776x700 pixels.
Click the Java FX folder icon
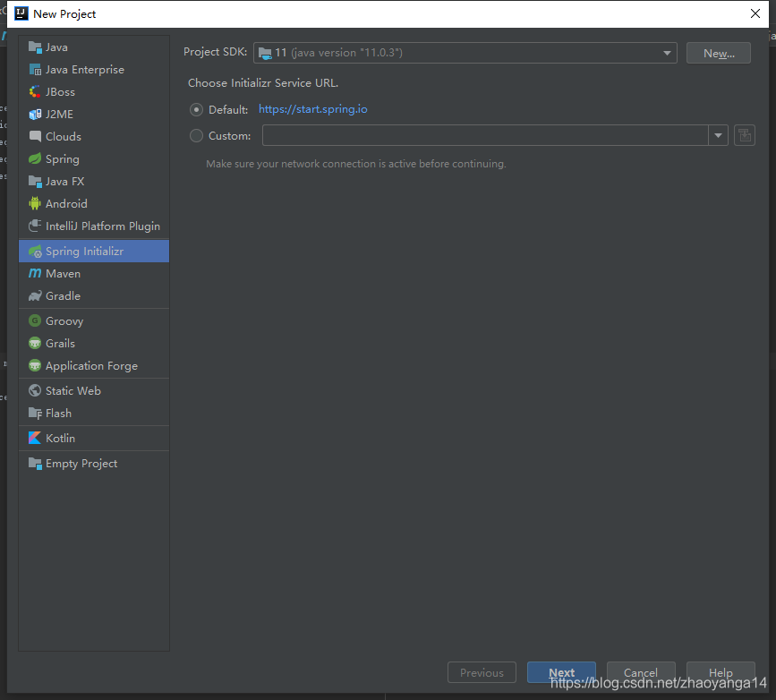coord(35,182)
